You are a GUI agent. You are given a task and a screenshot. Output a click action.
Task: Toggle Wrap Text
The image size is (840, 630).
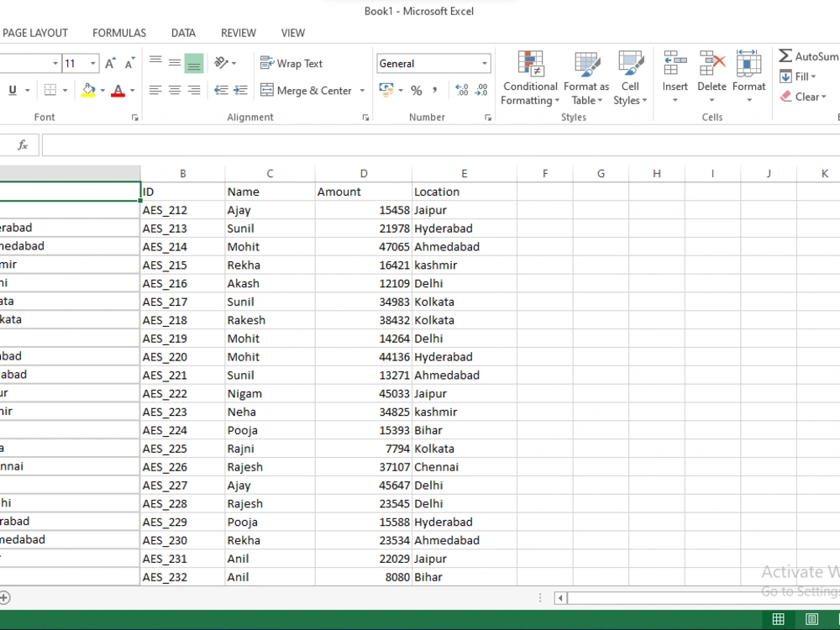point(291,63)
